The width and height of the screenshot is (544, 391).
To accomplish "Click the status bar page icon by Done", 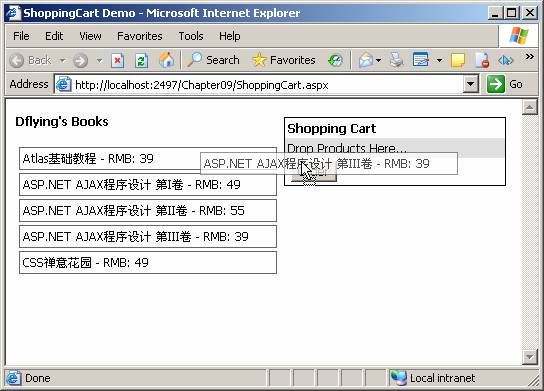I will point(13,378).
